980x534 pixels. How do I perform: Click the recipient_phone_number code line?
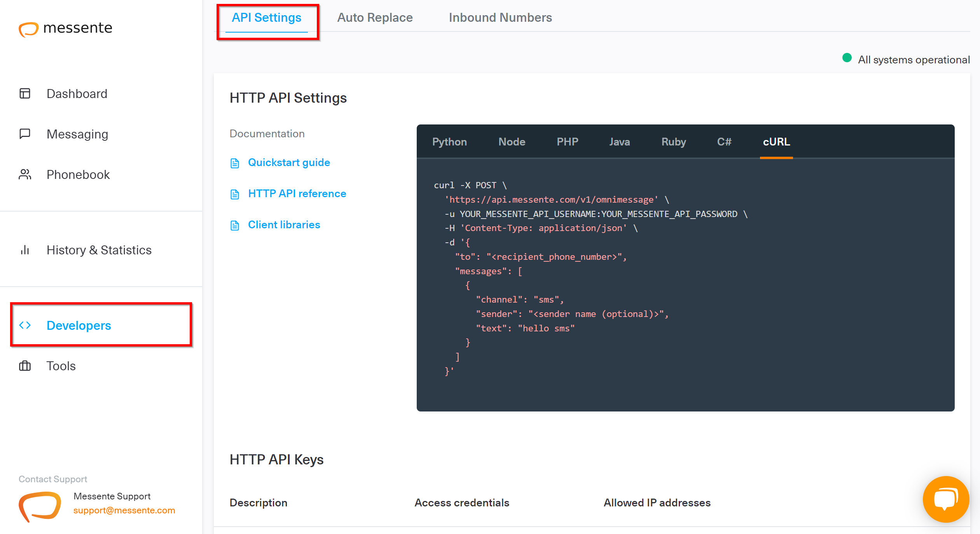tap(541, 257)
